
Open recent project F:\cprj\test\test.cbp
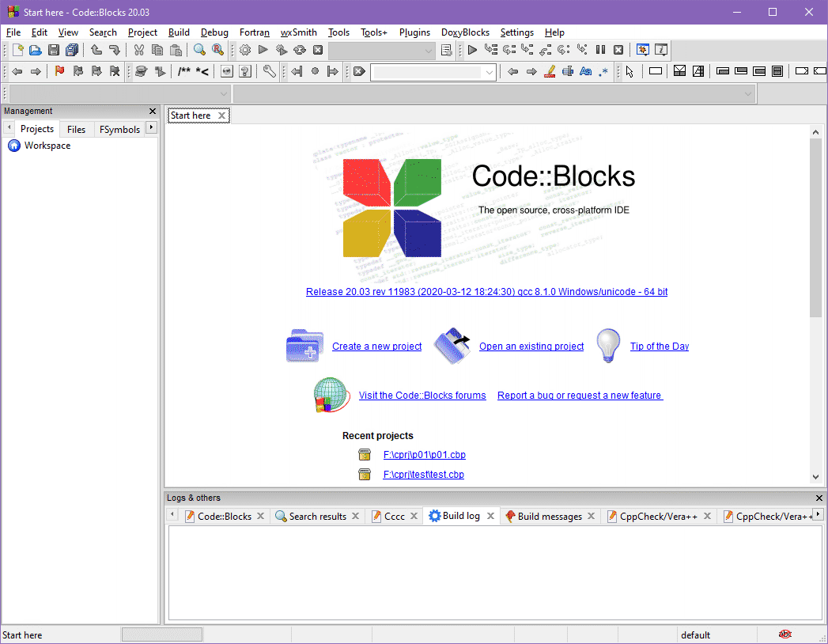(423, 475)
